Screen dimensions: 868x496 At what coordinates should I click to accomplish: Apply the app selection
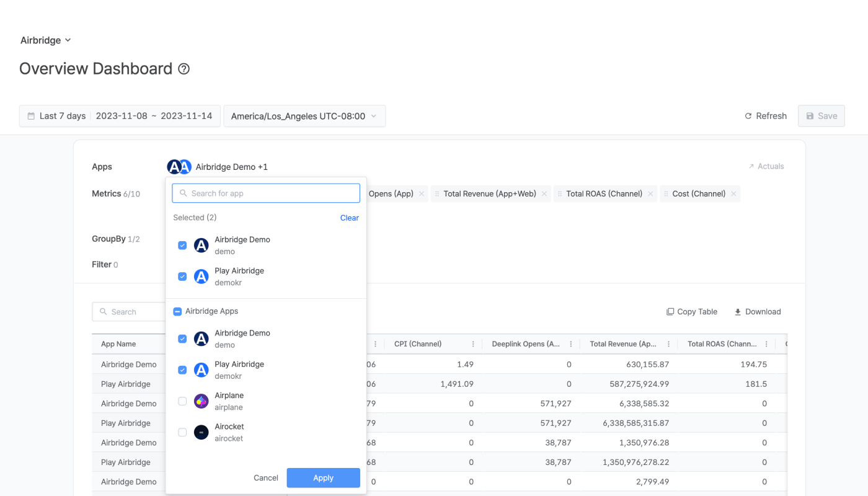pos(324,478)
